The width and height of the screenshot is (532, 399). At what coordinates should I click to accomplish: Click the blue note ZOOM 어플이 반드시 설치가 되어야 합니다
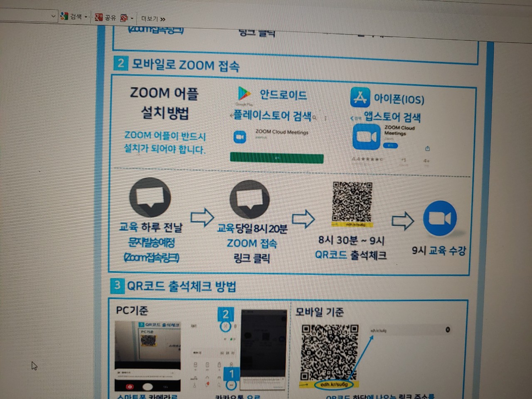pyautogui.click(x=165, y=142)
